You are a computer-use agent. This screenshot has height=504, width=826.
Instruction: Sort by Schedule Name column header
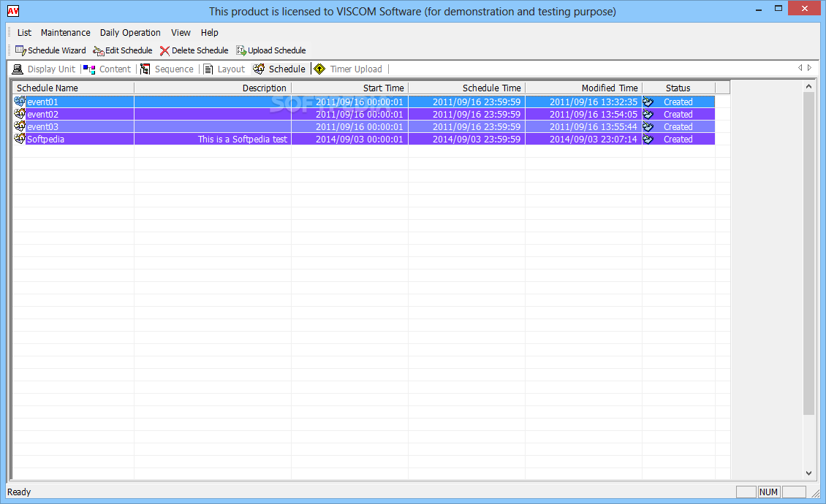pyautogui.click(x=73, y=88)
